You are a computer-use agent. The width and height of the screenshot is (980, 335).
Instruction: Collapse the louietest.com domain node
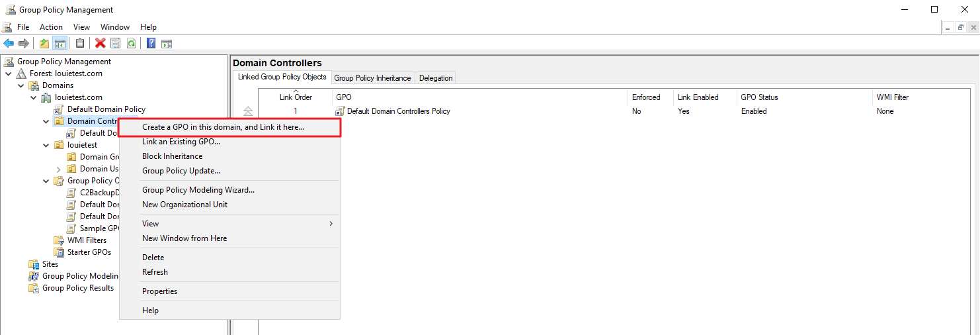click(x=34, y=97)
